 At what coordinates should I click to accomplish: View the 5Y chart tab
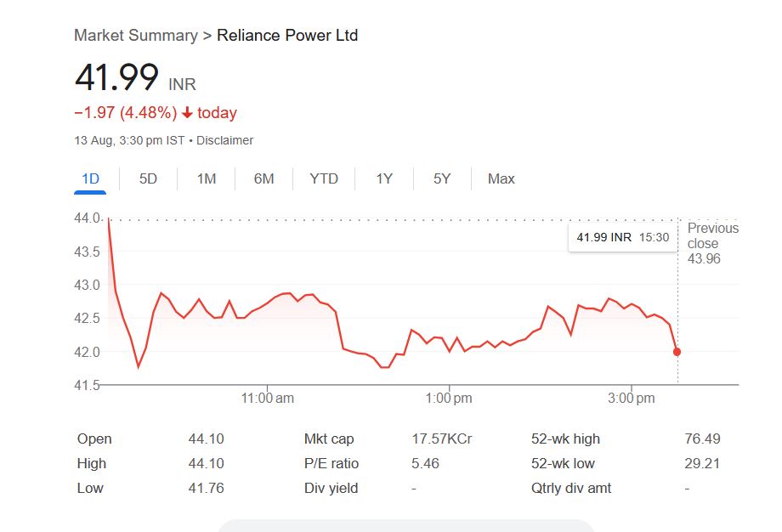[x=442, y=178]
